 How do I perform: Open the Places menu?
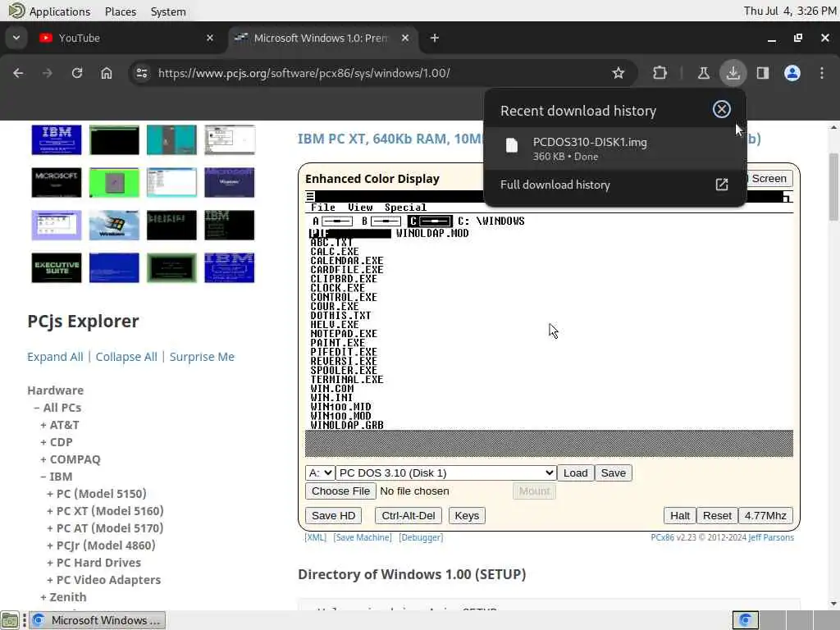[x=121, y=11]
